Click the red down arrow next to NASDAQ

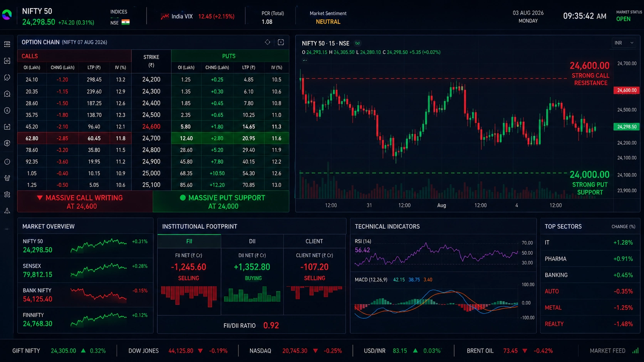[315, 351]
